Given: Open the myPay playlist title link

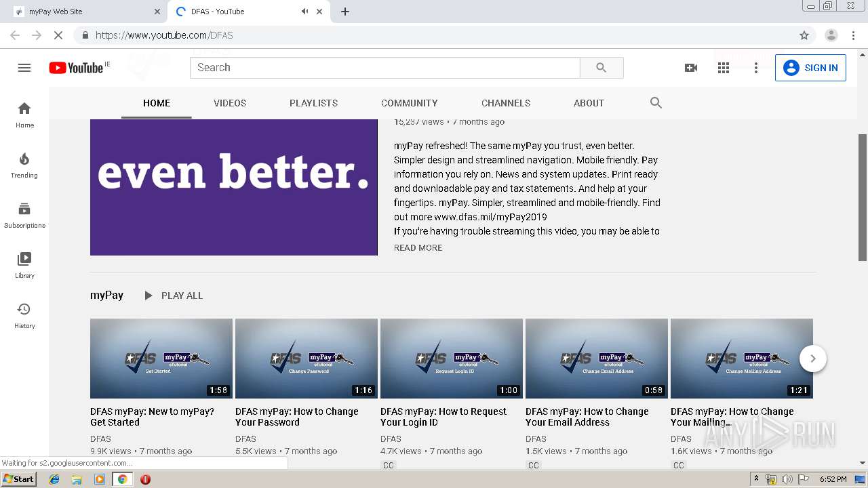Looking at the screenshot, I should click(106, 296).
